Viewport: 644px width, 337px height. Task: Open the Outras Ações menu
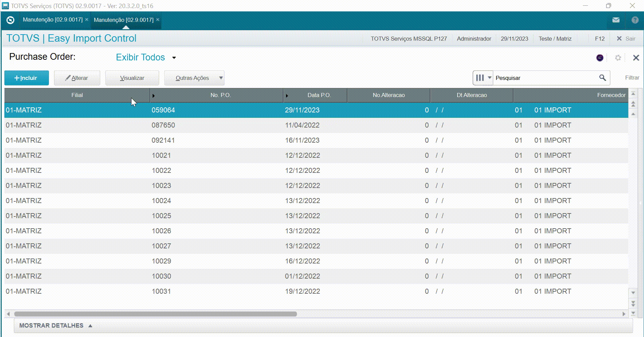tap(194, 78)
